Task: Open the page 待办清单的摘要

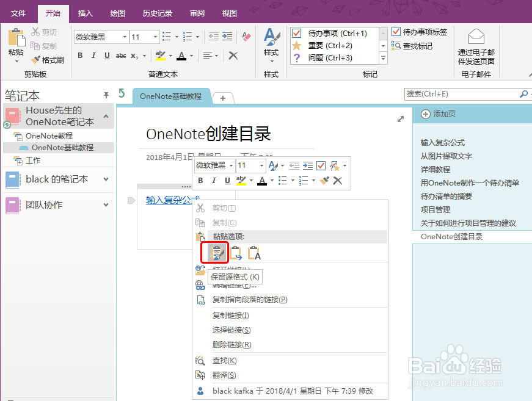Action: coord(446,197)
